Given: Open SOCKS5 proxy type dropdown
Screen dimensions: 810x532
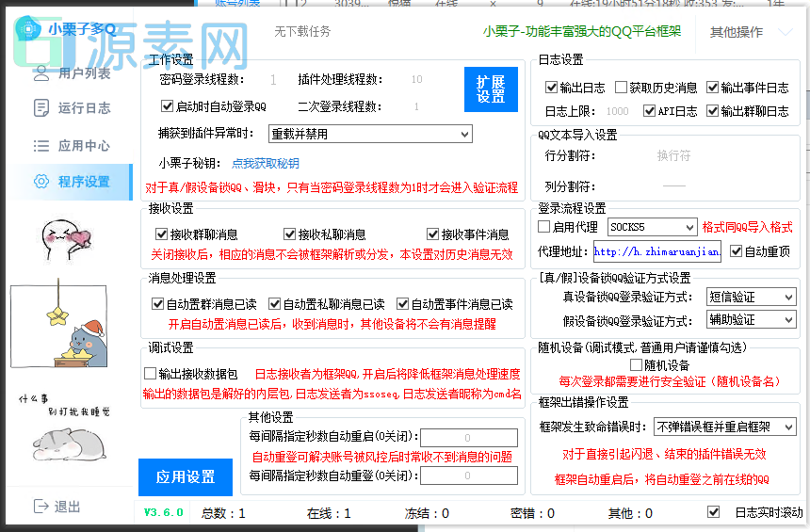Looking at the screenshot, I should pos(653,227).
